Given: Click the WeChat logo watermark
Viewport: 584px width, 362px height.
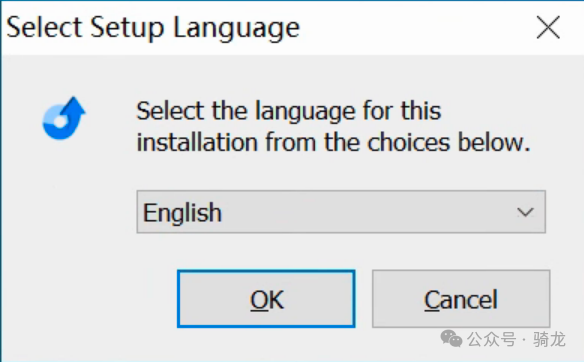Looking at the screenshot, I should tap(451, 338).
